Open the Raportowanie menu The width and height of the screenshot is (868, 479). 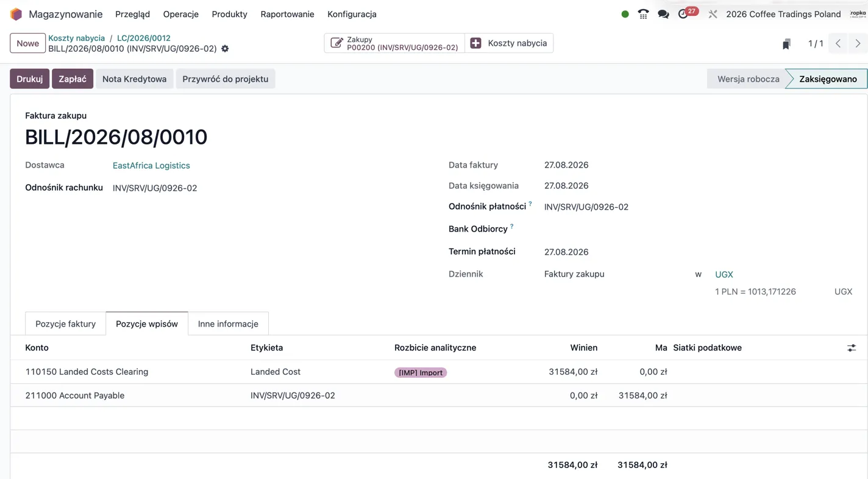click(287, 14)
